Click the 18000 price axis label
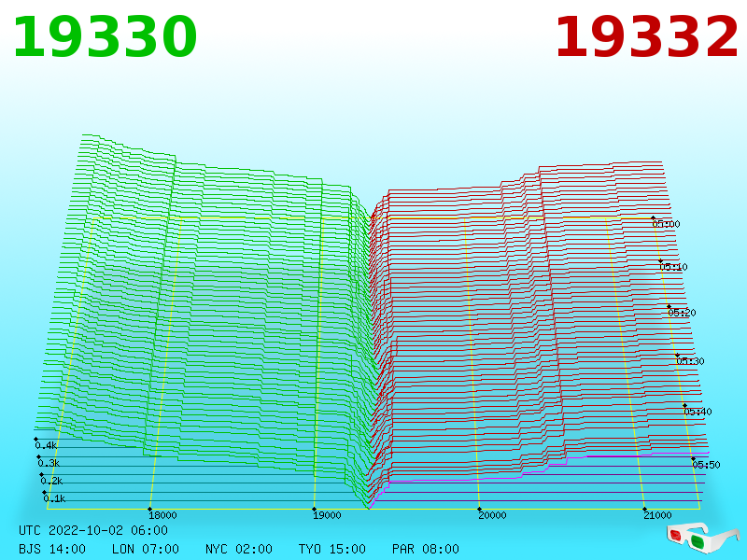This screenshot has width=747, height=560. (162, 515)
